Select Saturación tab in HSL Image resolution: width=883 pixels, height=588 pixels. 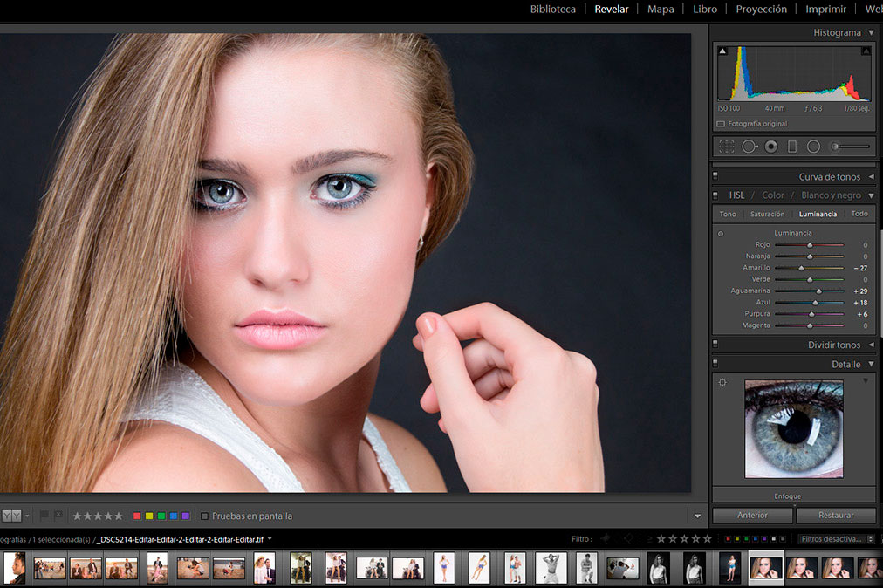point(767,214)
